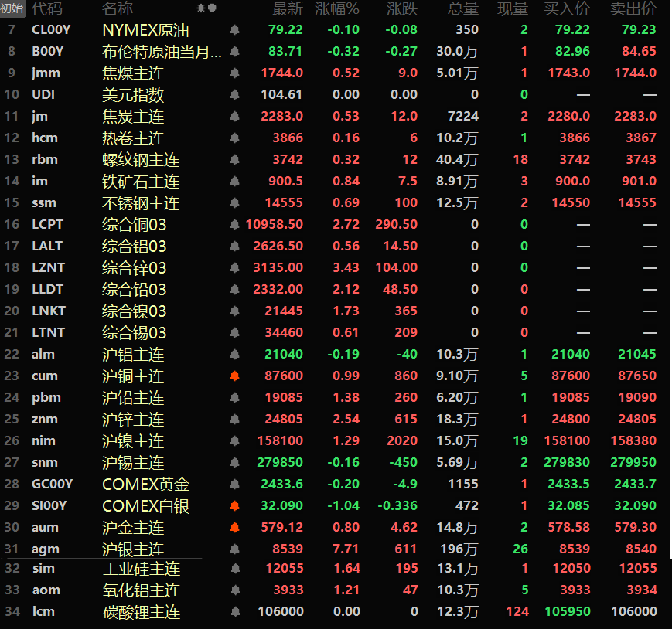This screenshot has height=629, width=672.
Task: Sort by 卖出价 column header
Action: point(633,8)
